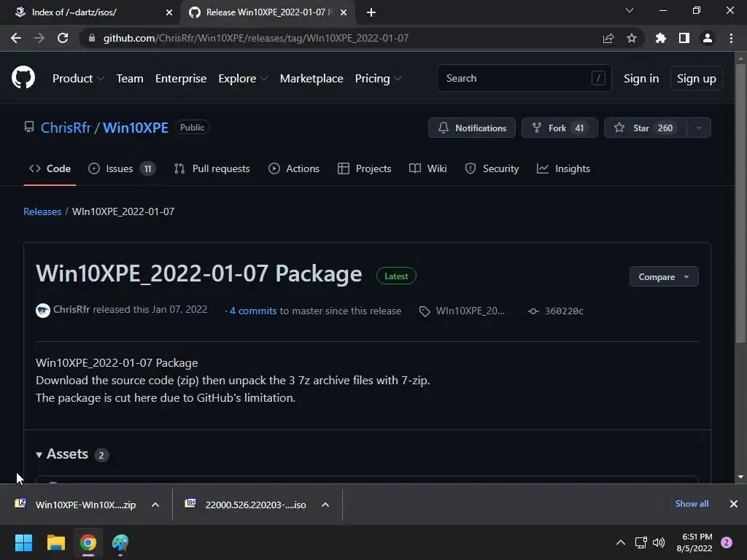
Task: Open the Star lists dropdown arrow
Action: [x=699, y=128]
